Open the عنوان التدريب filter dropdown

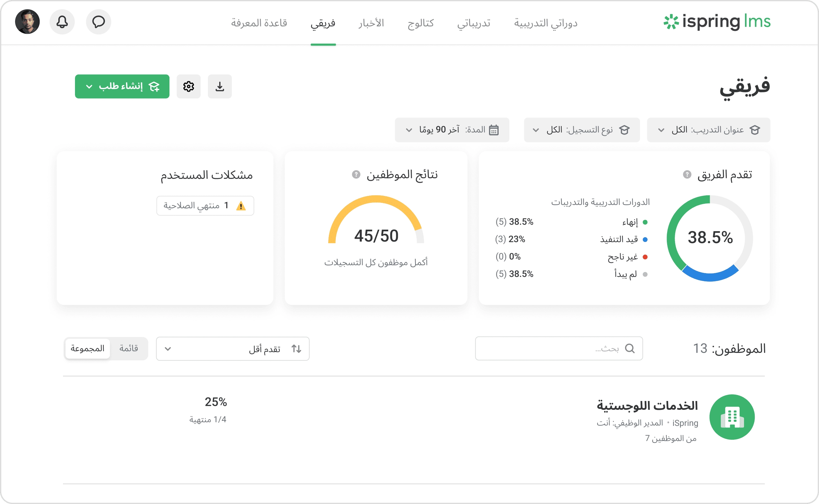[x=708, y=130]
